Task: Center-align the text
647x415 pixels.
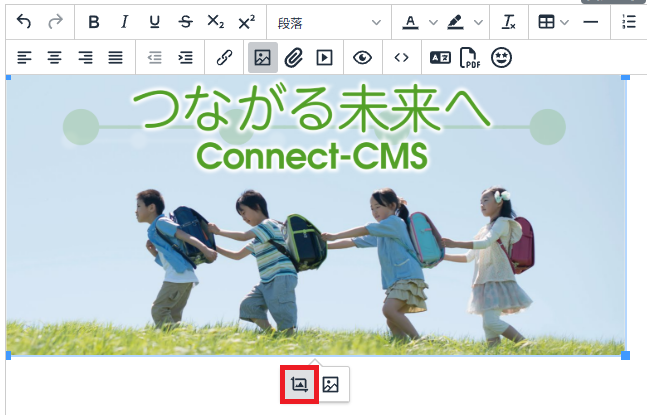Action: coord(55,57)
